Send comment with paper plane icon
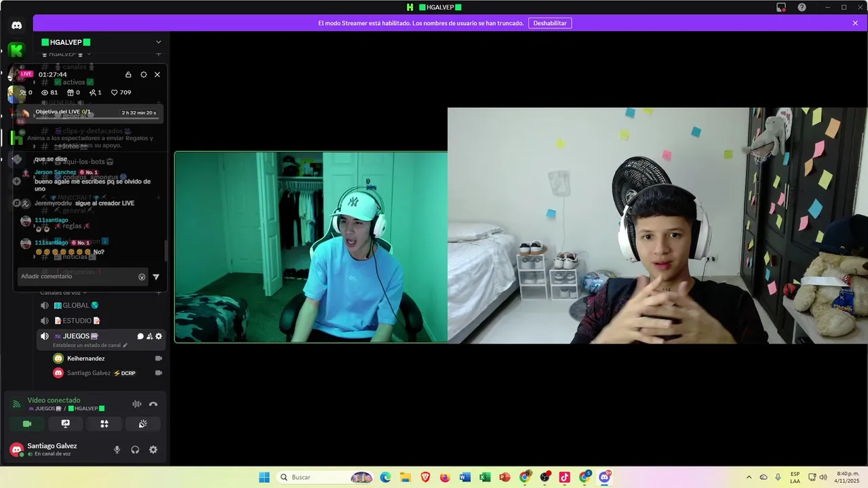The width and height of the screenshot is (868, 488). click(156, 277)
